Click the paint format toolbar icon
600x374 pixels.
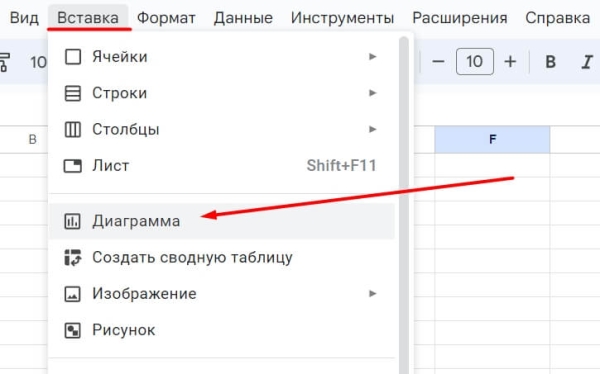pos(4,62)
